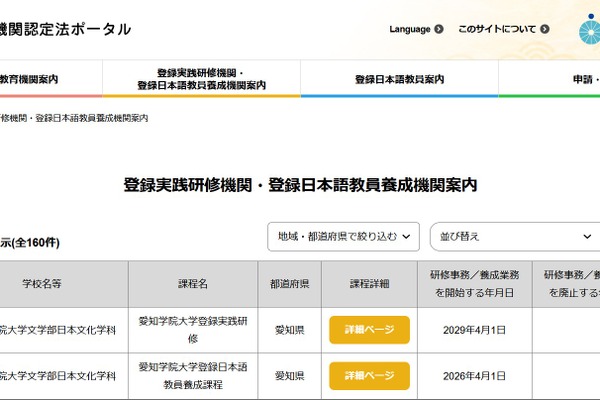Click the 登録実践研修機関・登録日本語教員養成機関案内 page heading
The image size is (600, 400).
pyautogui.click(x=300, y=185)
